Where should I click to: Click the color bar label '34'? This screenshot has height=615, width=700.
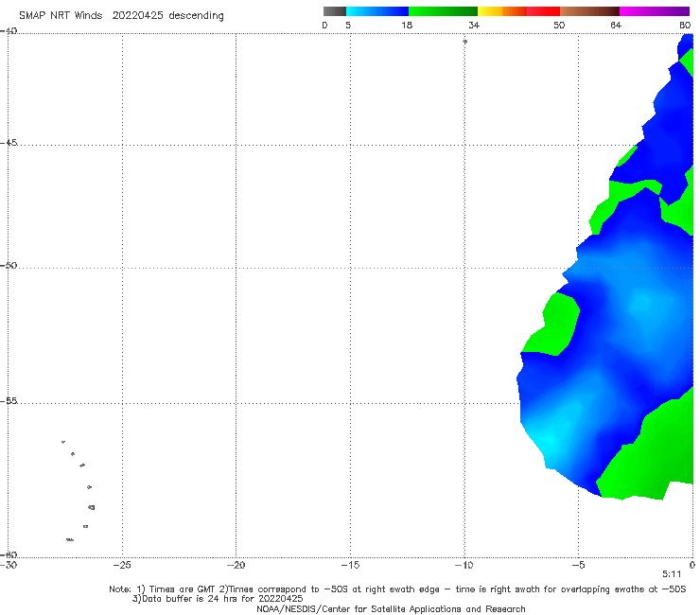point(474,25)
